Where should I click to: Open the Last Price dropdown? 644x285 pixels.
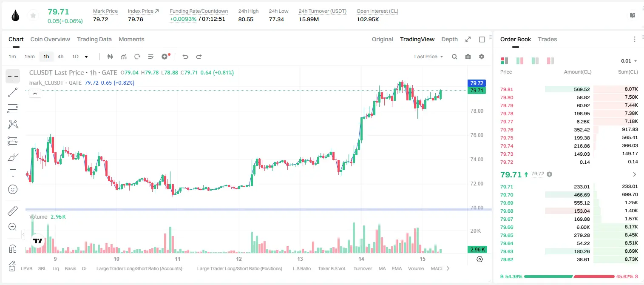428,57
